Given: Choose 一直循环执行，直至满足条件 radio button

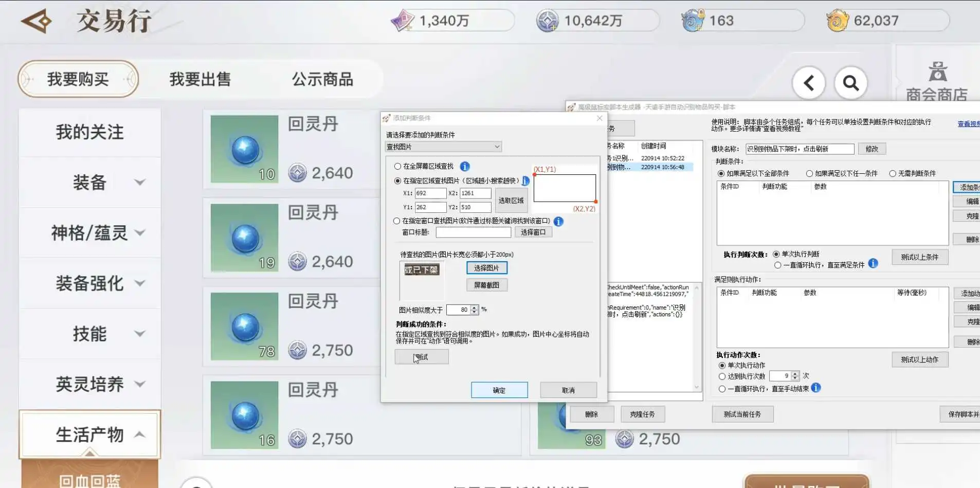Looking at the screenshot, I should 777,265.
